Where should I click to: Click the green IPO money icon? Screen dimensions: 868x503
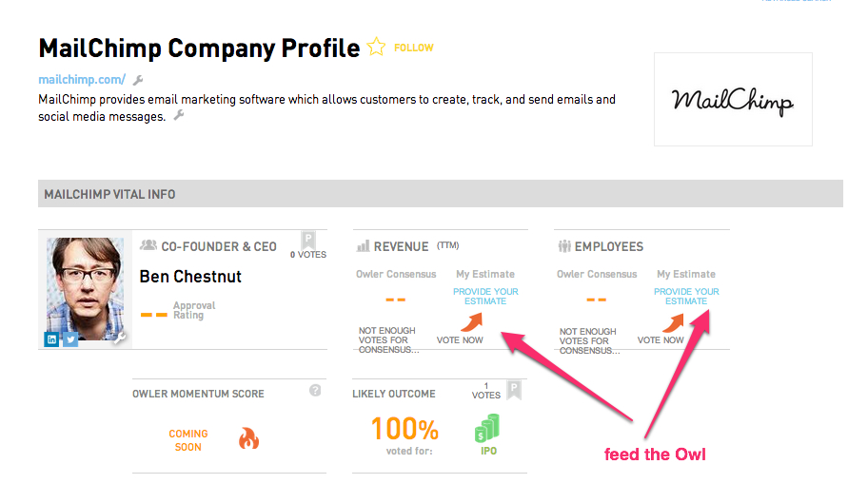click(487, 428)
